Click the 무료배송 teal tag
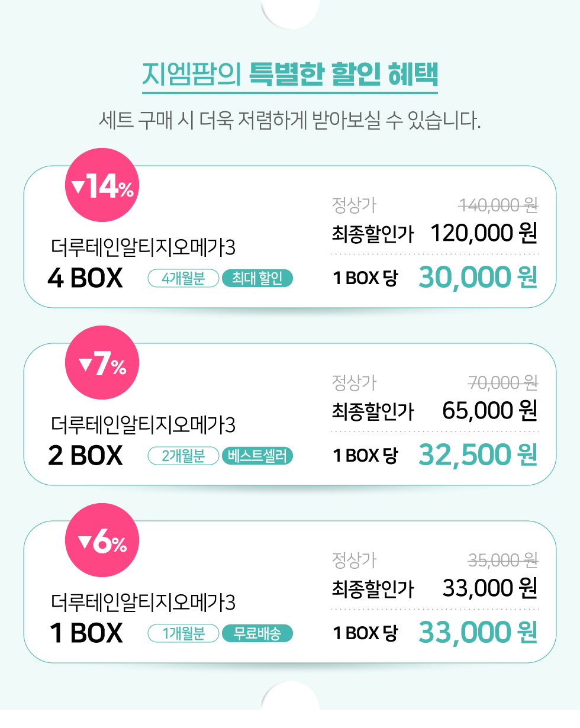The height and width of the screenshot is (728, 580). point(257,633)
